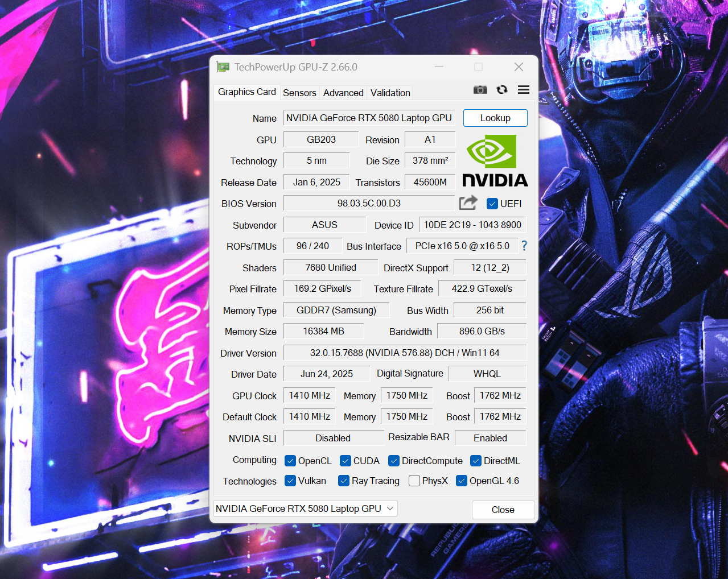Click the BIOS Version field 98.03.5C.00.D3

369,203
